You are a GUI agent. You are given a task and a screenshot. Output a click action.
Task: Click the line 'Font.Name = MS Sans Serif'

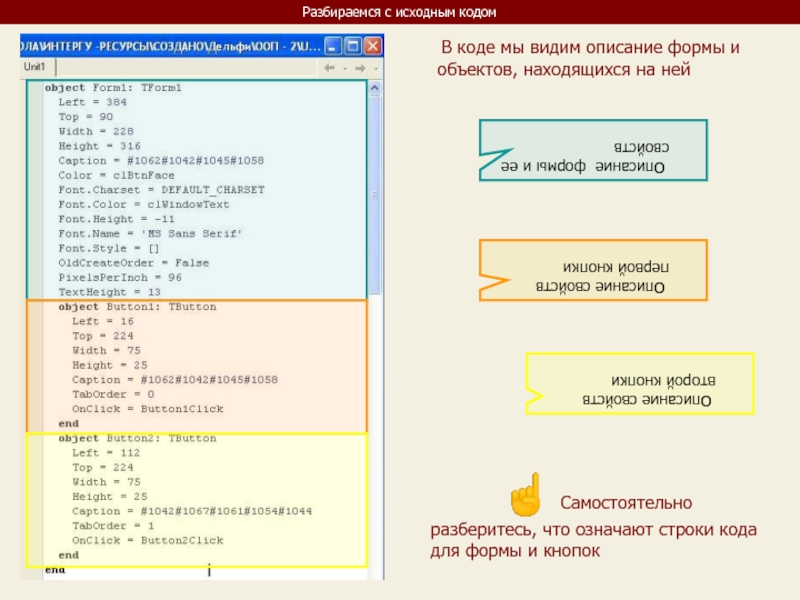pyautogui.click(x=150, y=234)
